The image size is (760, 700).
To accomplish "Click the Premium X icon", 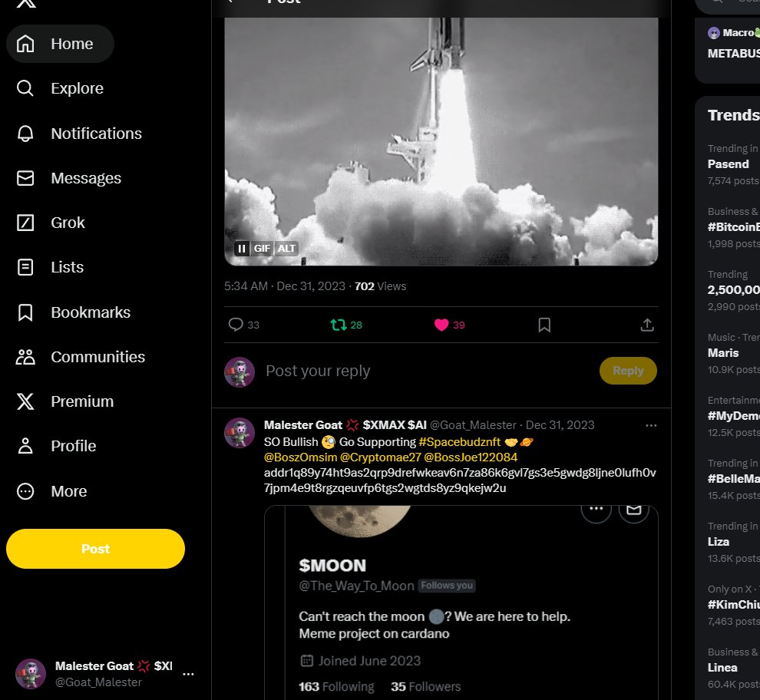I will [25, 401].
